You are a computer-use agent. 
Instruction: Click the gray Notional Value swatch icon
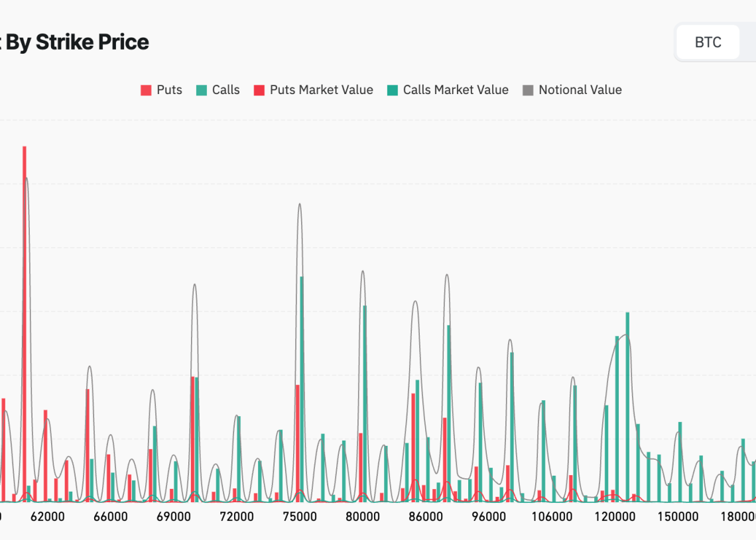click(x=528, y=90)
